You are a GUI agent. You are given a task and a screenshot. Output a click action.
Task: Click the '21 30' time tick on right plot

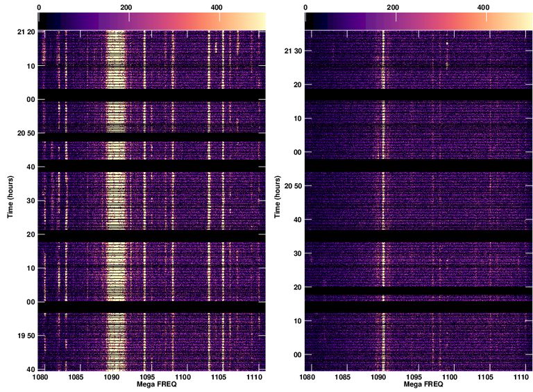click(293, 51)
